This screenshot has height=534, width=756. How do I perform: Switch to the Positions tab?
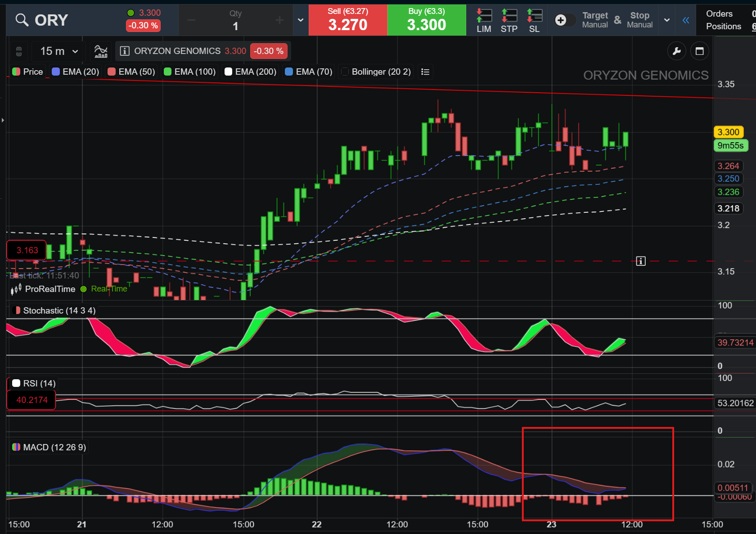click(x=723, y=26)
